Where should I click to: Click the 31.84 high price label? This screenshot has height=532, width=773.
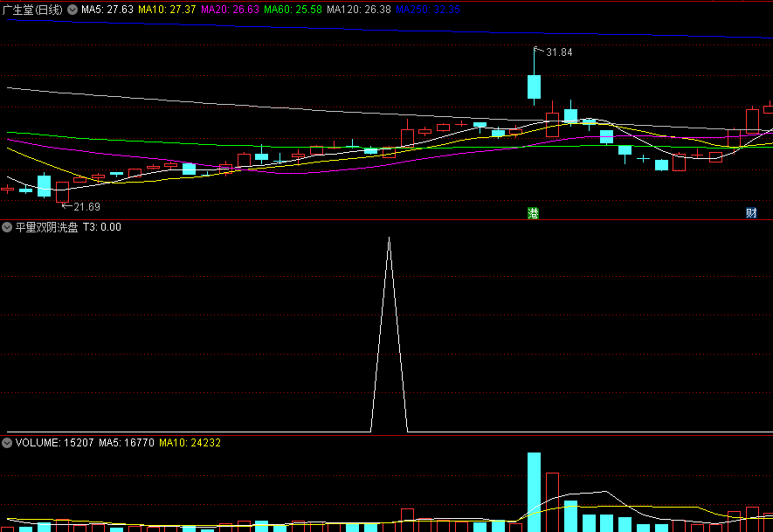(x=559, y=52)
